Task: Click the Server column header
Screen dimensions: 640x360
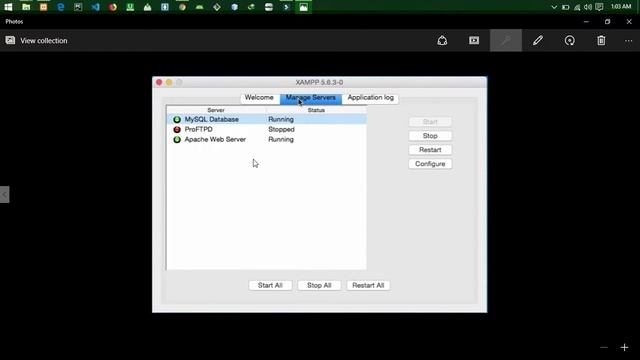Action: (216, 110)
